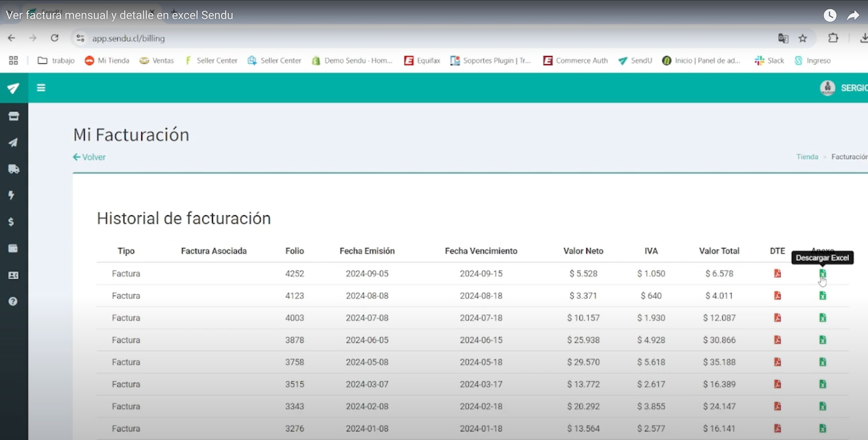Open the truck shipments sidebar icon
Image resolution: width=868 pixels, height=440 pixels.
click(x=14, y=169)
